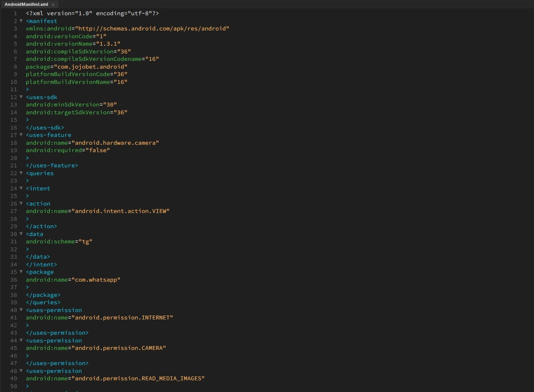Click the </uses-sdk> closing tag
Viewport: 534px width, 392px height.
(x=45, y=128)
